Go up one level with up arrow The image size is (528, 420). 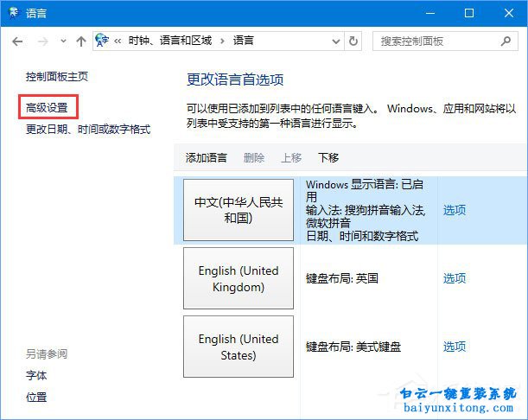coord(81,41)
